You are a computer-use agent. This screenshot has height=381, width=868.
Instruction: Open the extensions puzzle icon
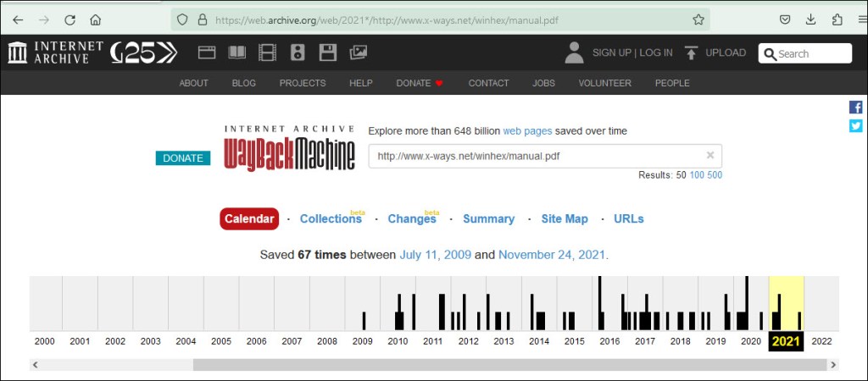837,20
